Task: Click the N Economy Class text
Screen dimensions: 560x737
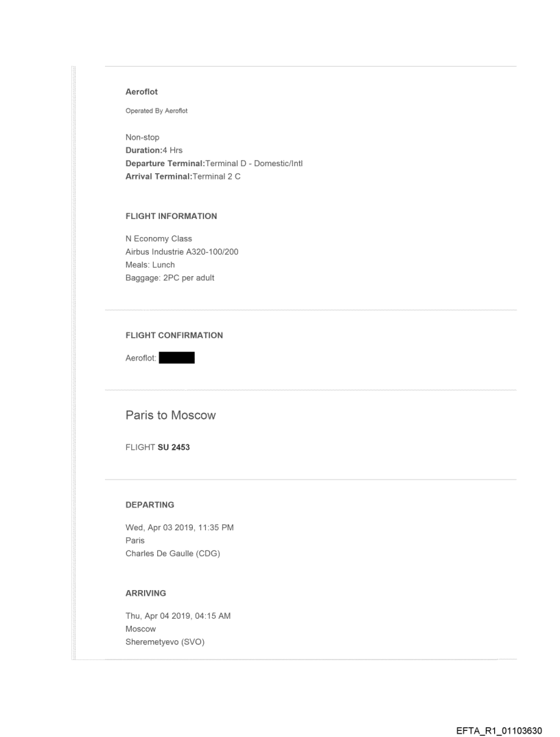Action: point(159,239)
